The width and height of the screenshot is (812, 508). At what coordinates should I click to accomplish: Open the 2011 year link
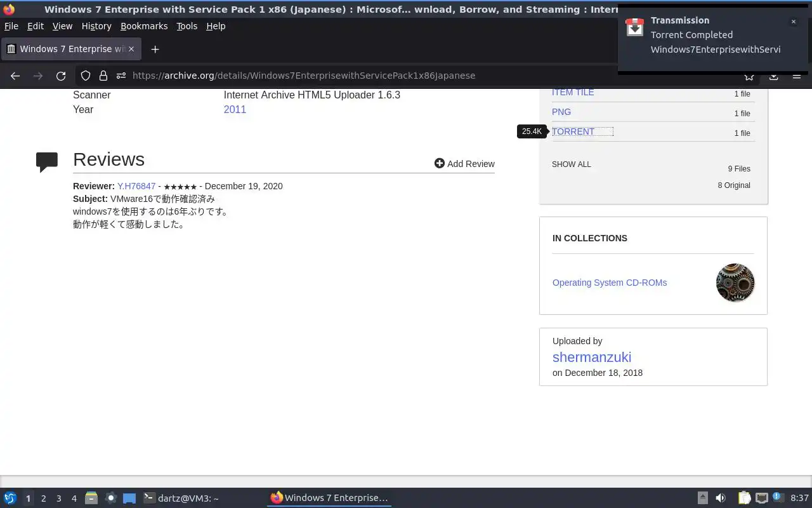pyautogui.click(x=235, y=109)
